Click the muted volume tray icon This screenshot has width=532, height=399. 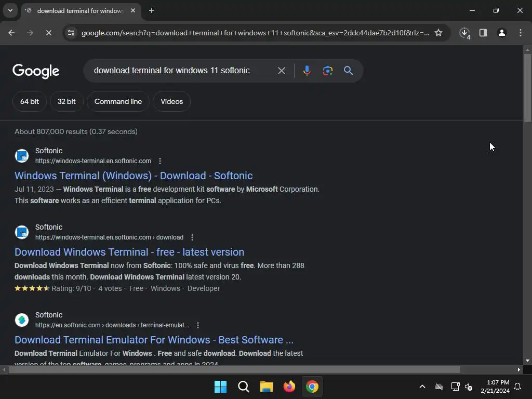[x=469, y=387]
